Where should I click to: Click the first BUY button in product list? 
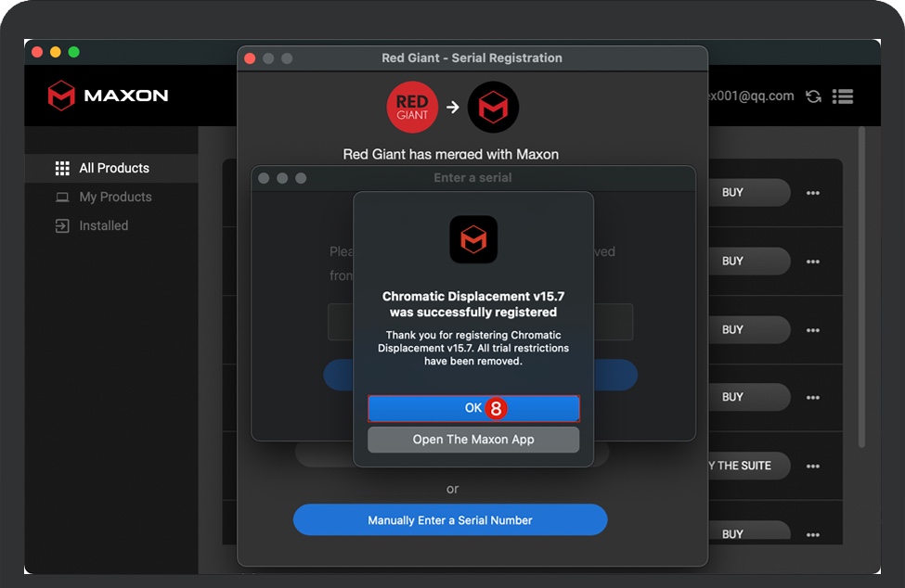(748, 193)
